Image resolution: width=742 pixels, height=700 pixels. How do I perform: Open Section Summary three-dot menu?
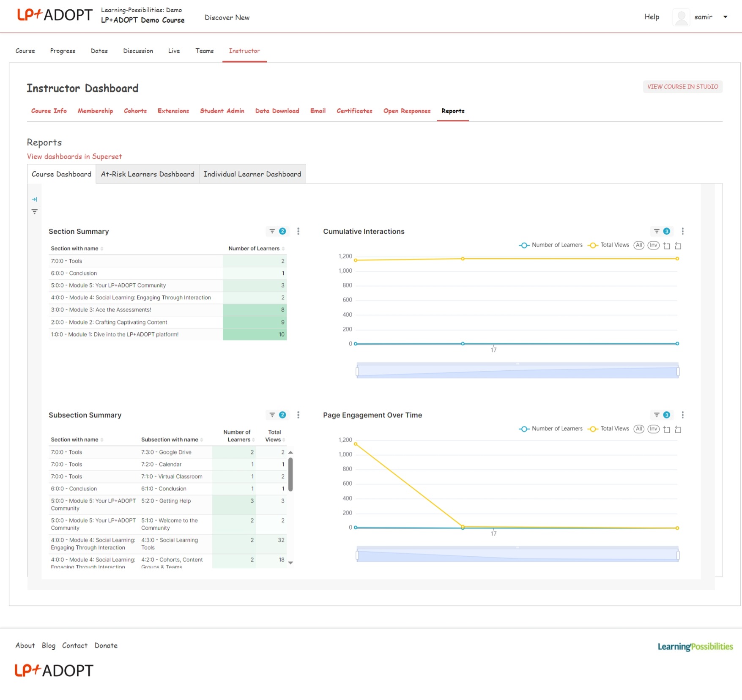tap(298, 231)
